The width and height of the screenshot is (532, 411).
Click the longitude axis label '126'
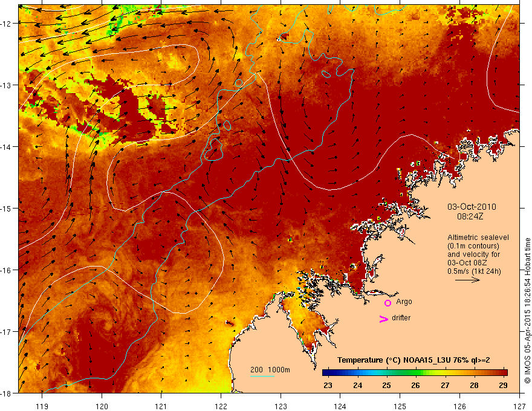point(459,406)
